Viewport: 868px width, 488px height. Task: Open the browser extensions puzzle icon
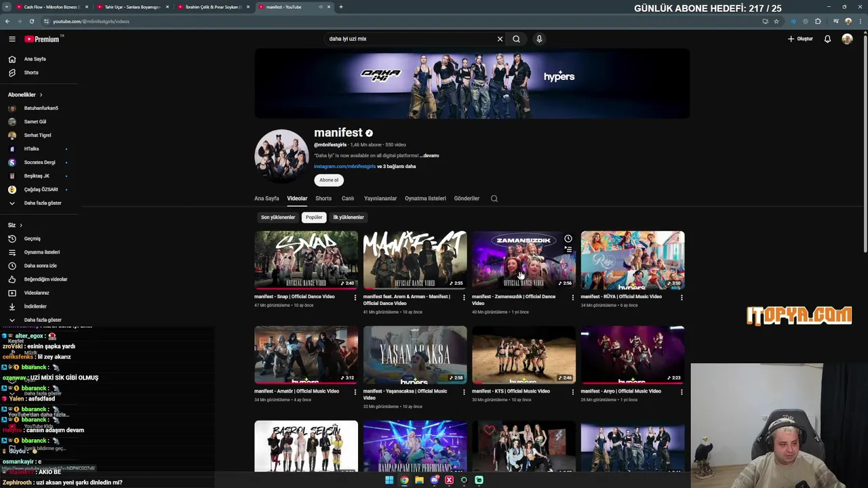(x=818, y=21)
